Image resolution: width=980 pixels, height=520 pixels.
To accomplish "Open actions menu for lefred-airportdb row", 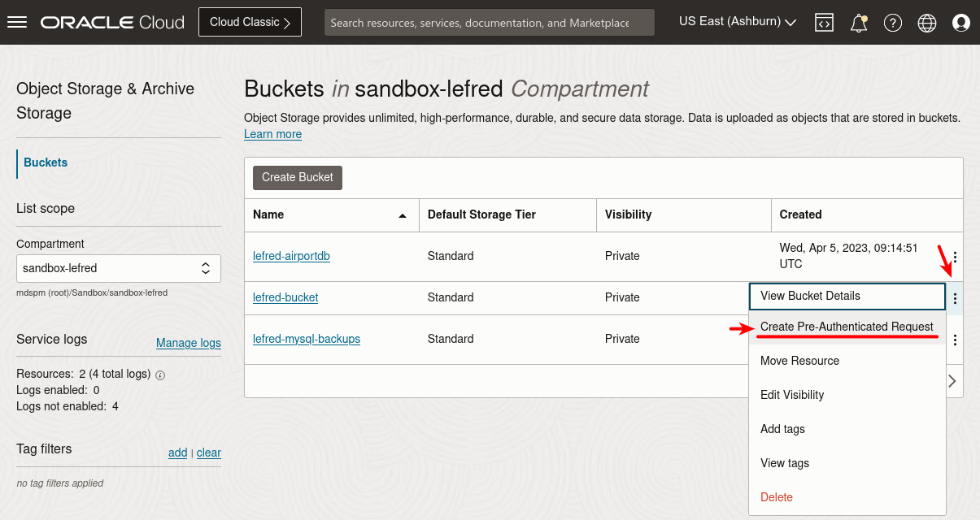I will 956,257.
